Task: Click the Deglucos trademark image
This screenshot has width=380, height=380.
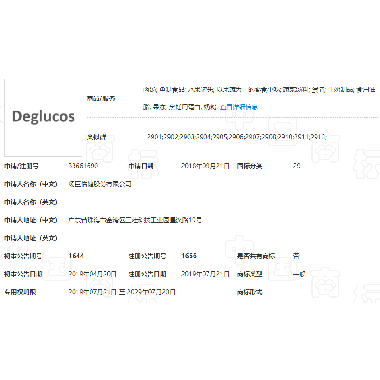Action: [43, 117]
